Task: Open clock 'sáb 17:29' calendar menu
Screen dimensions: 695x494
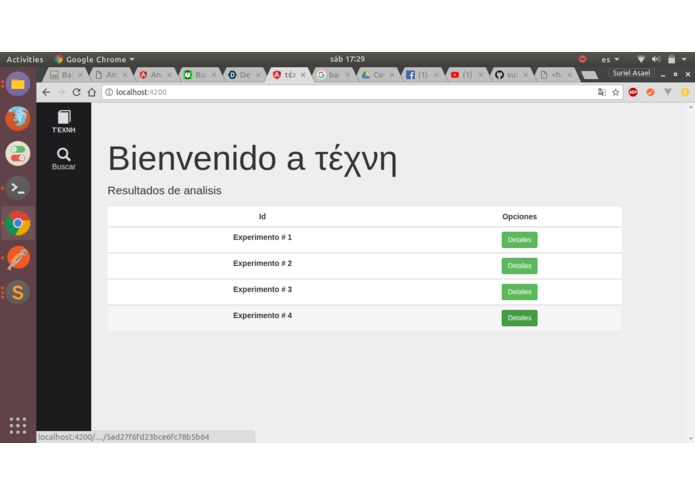Action: point(348,59)
